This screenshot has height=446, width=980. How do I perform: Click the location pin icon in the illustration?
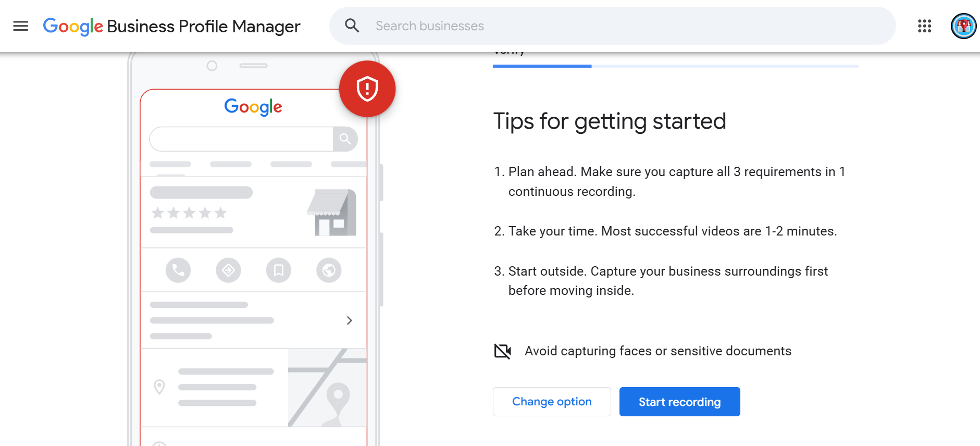pos(159,387)
